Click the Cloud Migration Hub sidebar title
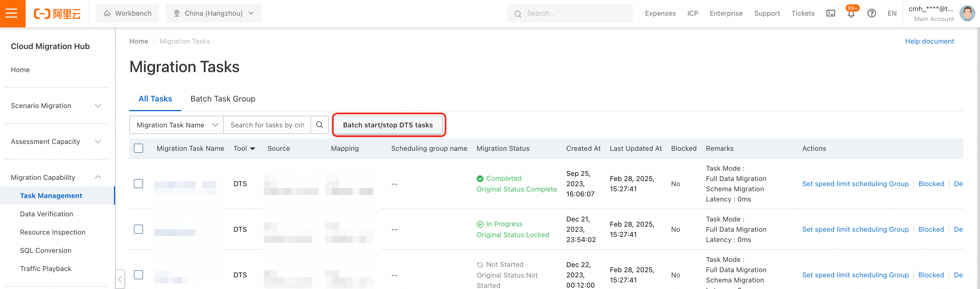 click(50, 46)
